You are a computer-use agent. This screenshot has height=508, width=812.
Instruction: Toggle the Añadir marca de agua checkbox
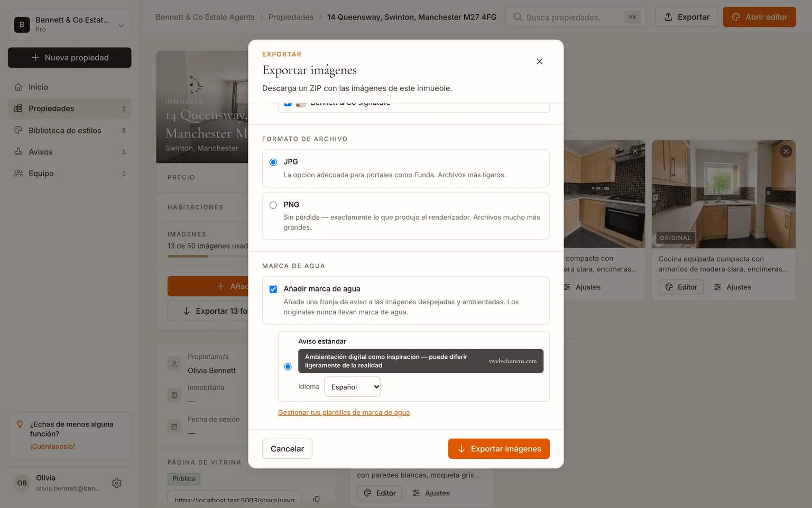[273, 289]
